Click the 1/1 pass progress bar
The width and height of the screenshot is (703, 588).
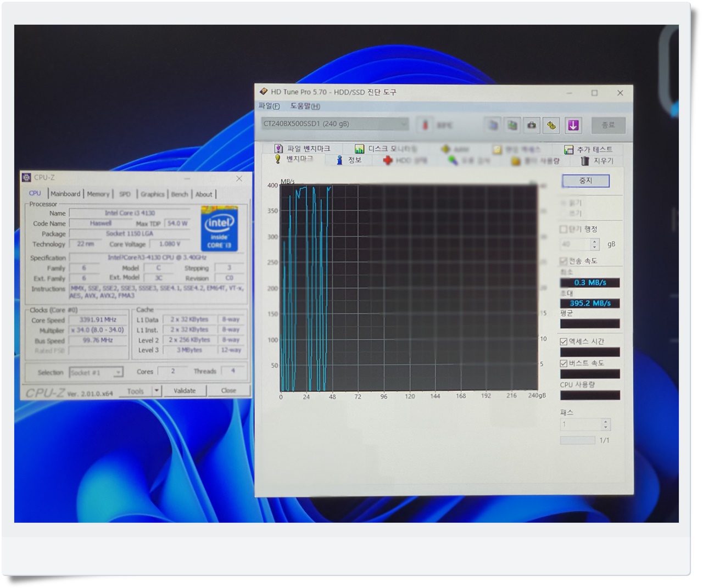(577, 440)
